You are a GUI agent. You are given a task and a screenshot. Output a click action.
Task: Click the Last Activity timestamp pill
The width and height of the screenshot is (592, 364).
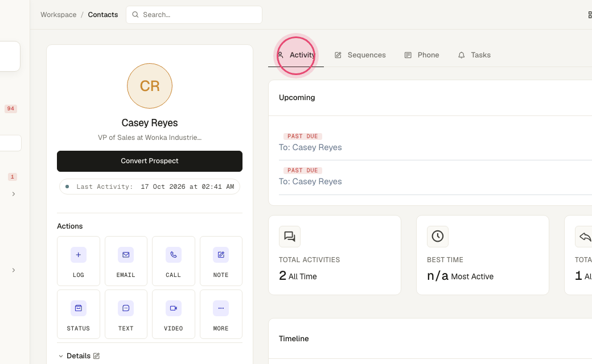tap(150, 187)
